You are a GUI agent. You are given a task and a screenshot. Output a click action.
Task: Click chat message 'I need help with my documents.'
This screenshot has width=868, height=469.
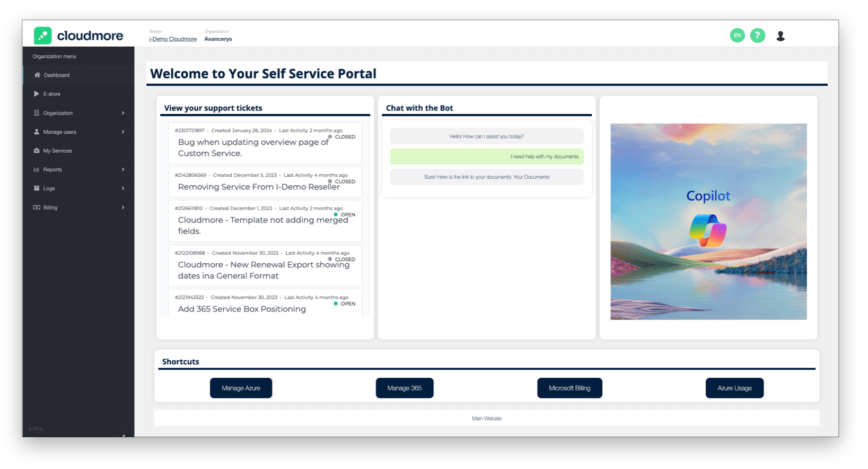coord(487,157)
